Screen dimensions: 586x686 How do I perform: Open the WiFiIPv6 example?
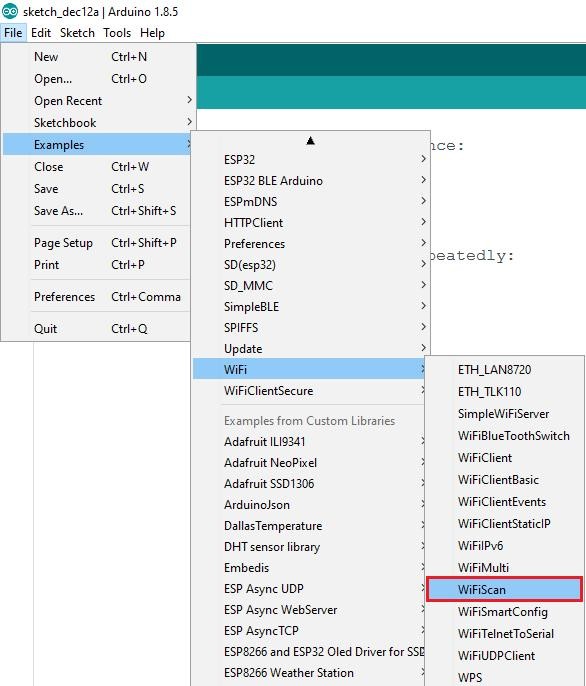(505, 546)
